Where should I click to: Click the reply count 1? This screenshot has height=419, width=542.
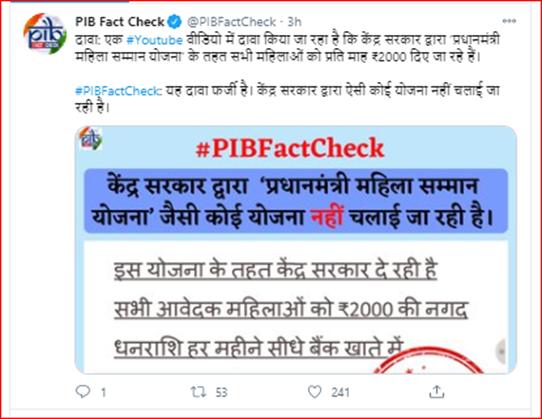tap(103, 392)
